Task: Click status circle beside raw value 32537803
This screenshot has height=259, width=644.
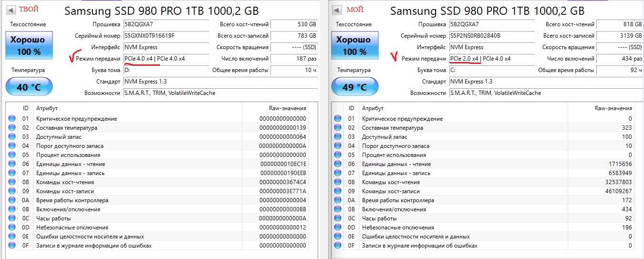Action: (x=338, y=182)
